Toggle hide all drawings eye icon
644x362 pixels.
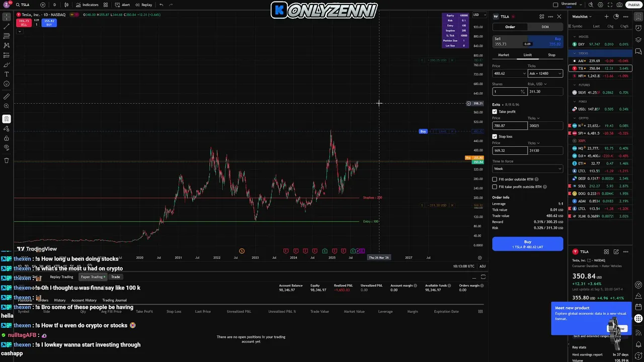tap(7, 148)
